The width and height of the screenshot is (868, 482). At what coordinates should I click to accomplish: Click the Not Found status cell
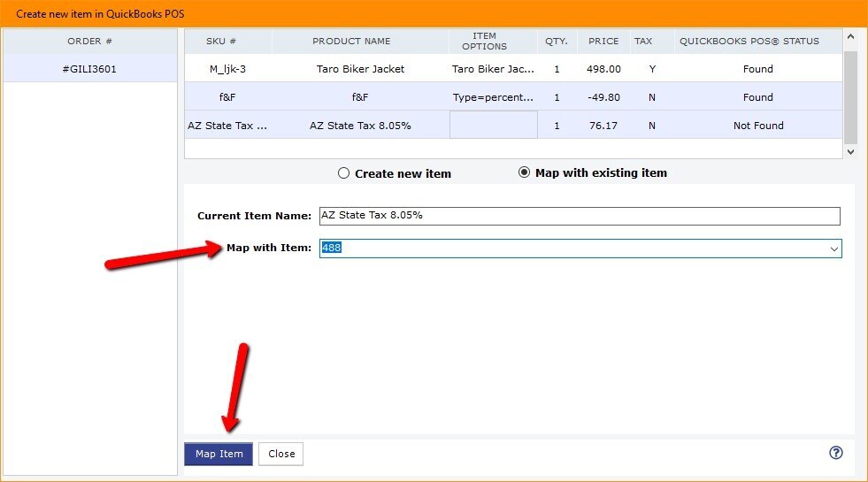coord(757,126)
